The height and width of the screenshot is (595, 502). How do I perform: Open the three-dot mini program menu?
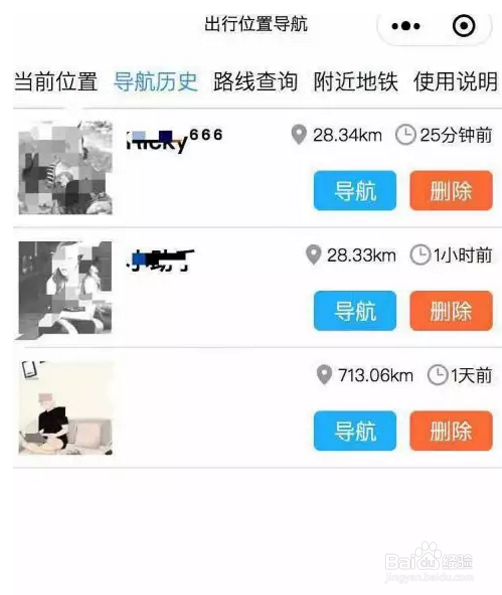406,26
